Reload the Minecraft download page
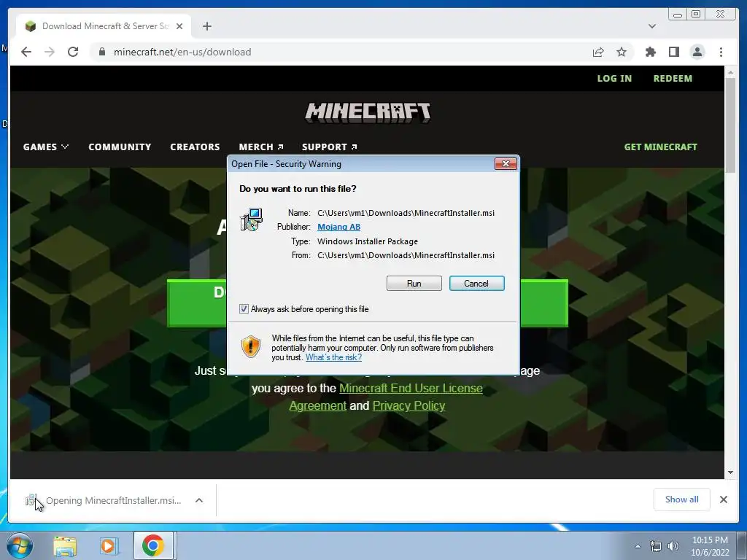747x560 pixels. [73, 52]
